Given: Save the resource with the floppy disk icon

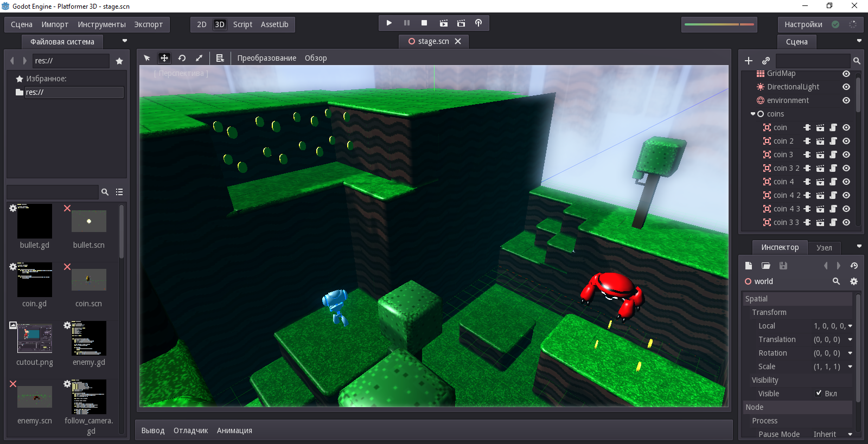Looking at the screenshot, I should click(783, 266).
